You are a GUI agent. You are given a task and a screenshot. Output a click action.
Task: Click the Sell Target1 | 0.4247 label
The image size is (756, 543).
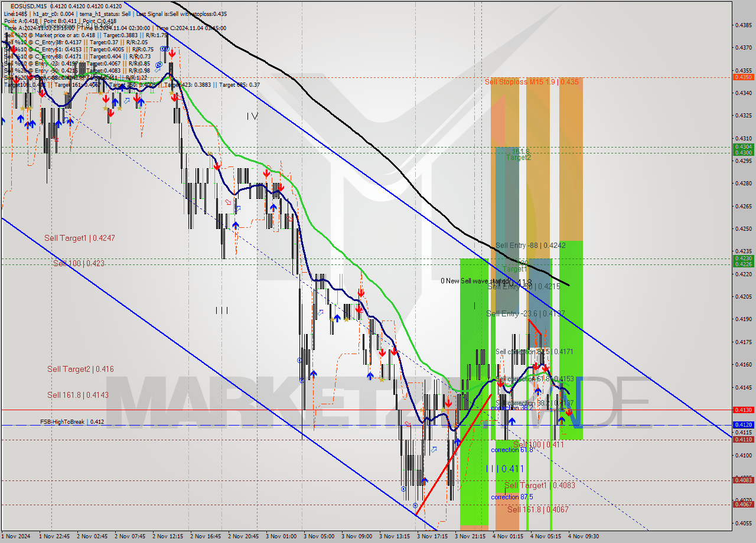coord(79,238)
